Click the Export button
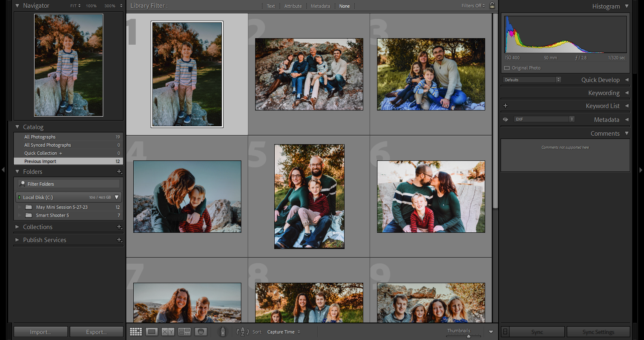The image size is (644, 340). click(x=96, y=332)
